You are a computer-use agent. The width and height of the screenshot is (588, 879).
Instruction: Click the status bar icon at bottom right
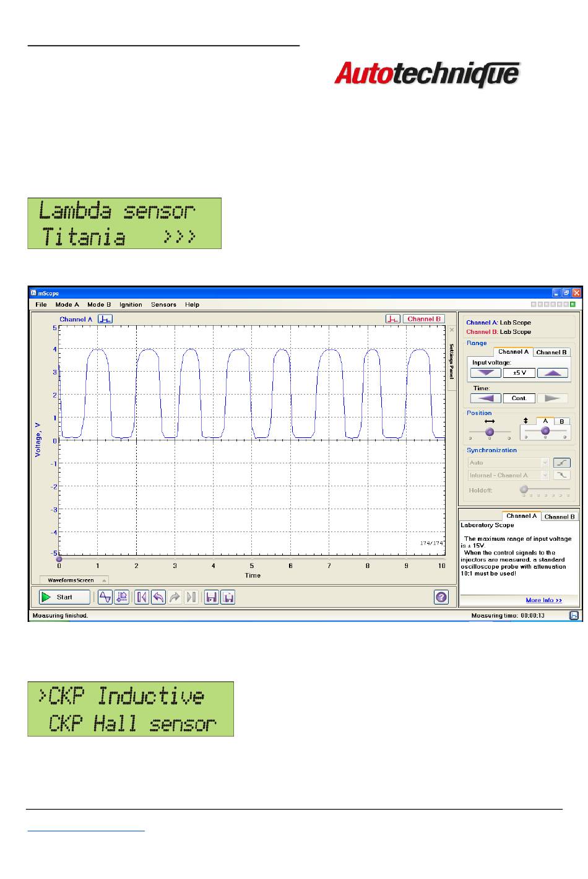coord(574,615)
